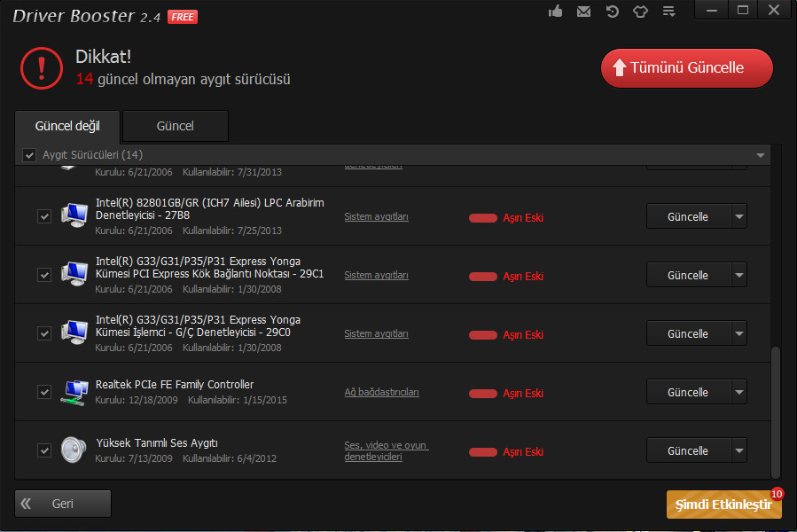Open the restore history icon

613,11
